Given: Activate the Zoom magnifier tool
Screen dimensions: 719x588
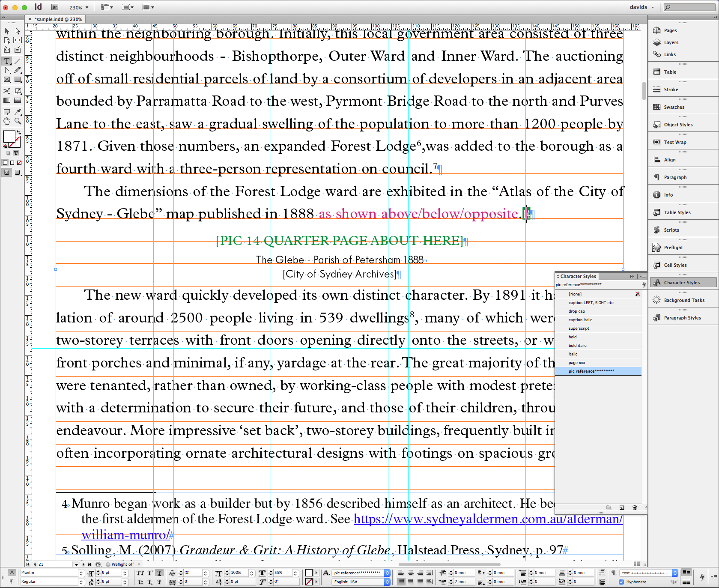Looking at the screenshot, I should (x=18, y=121).
